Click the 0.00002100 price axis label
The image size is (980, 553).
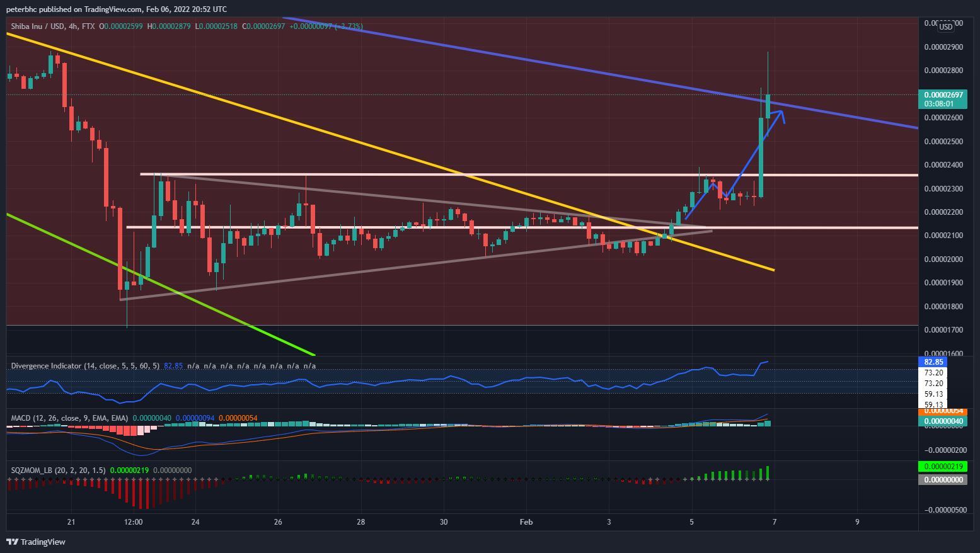coord(943,236)
